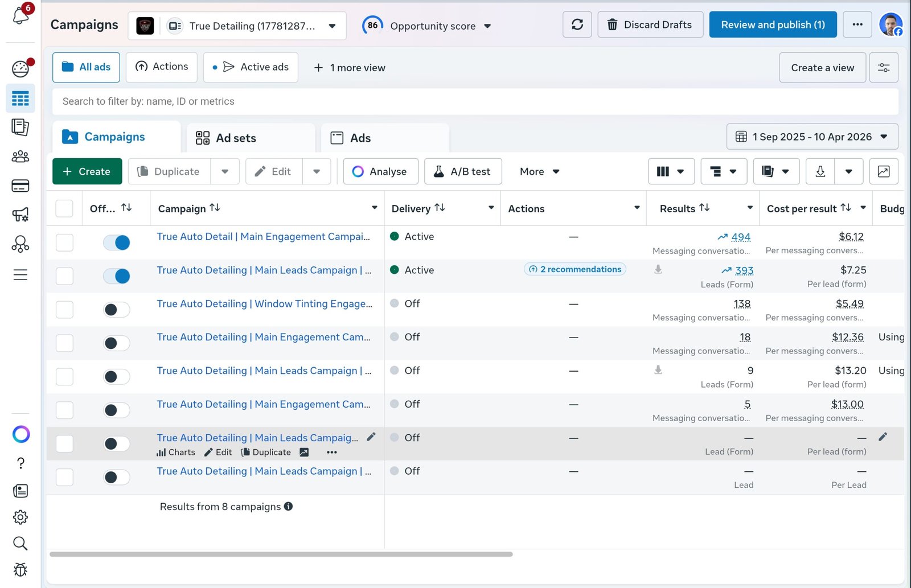Open the breakdown dropdown
The width and height of the screenshot is (911, 588).
pos(724,171)
